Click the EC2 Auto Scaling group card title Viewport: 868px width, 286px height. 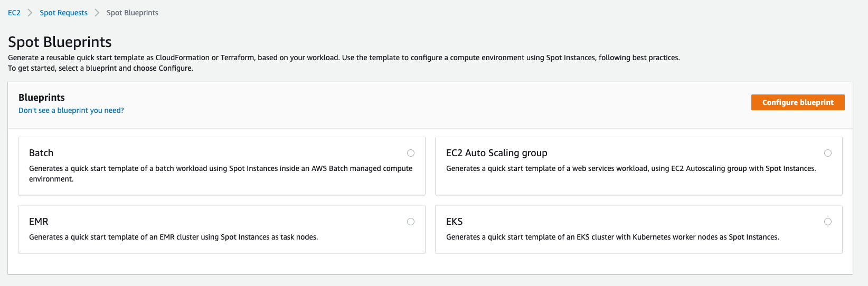(497, 153)
